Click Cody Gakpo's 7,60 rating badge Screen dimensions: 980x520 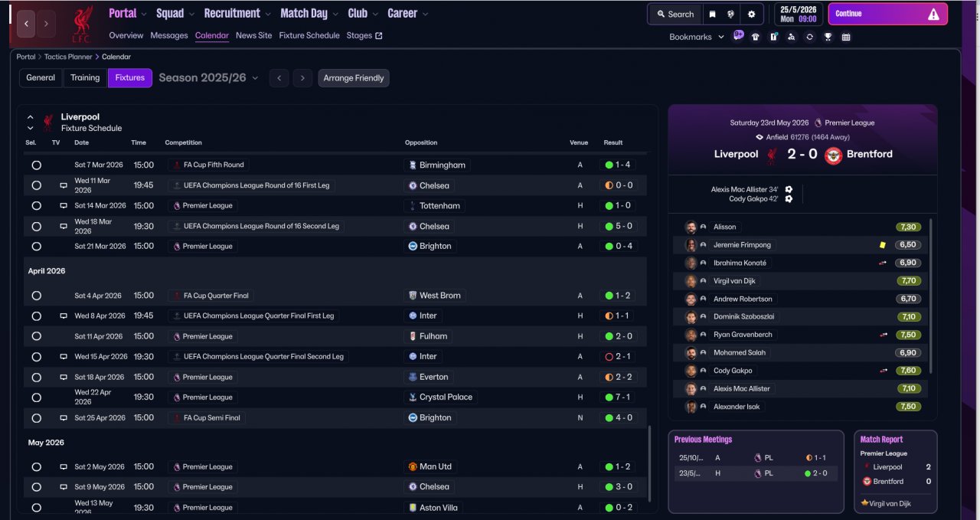pyautogui.click(x=908, y=371)
